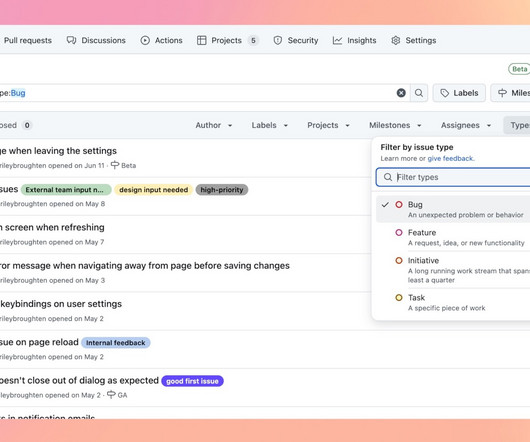Image resolution: width=530 pixels, height=442 pixels.
Task: Open the repository Settings tab
Action: 414,41
